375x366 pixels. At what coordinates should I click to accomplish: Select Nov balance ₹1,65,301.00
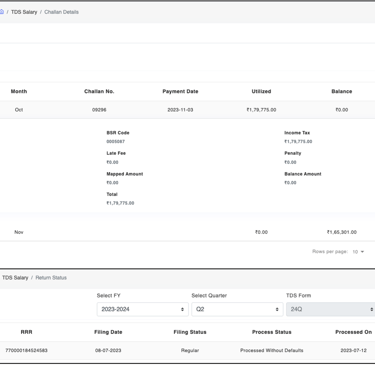pos(342,232)
